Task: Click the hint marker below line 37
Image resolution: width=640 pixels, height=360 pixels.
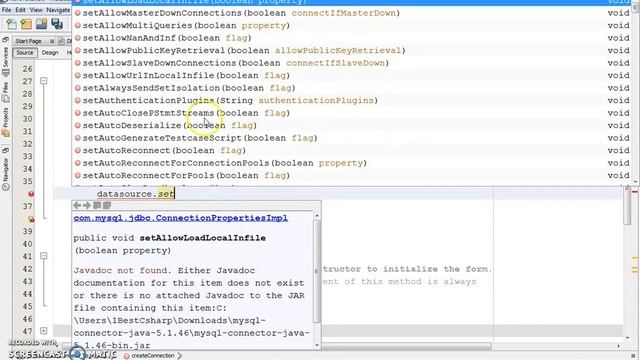Action: tap(31, 219)
